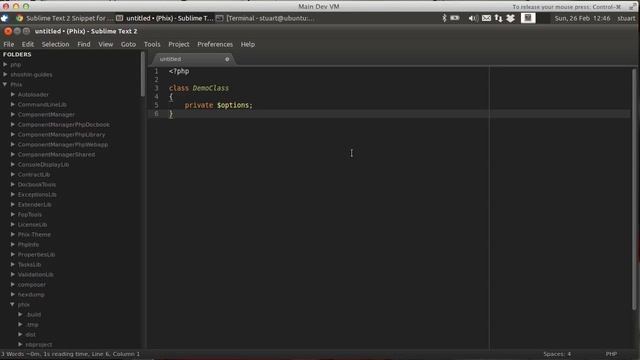
Task: Expand ComponentManagerPhpLibrary folder arrow
Action: click(13, 134)
